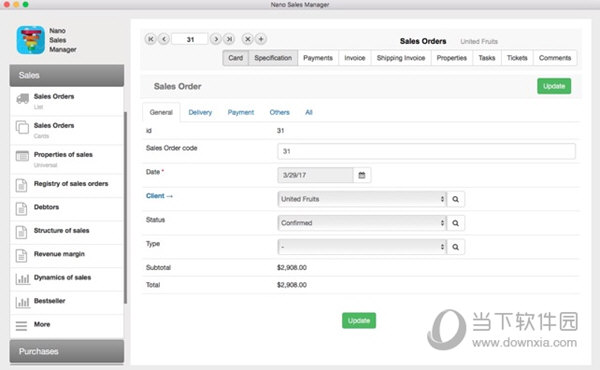
Task: Delete record X icon
Action: (x=248, y=39)
